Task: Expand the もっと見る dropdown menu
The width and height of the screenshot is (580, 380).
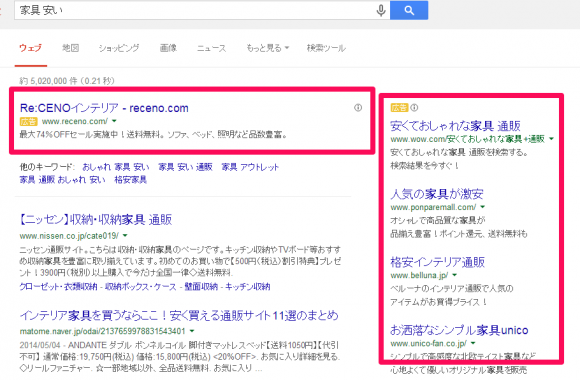Action: coord(268,48)
